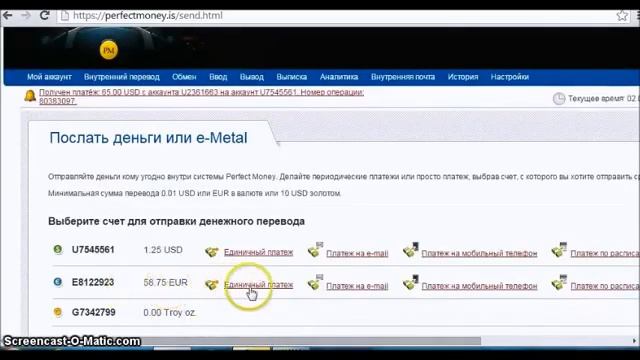Click the horizontal scrollbar thumb
This screenshot has width=640, height=360.
click(x=310, y=341)
